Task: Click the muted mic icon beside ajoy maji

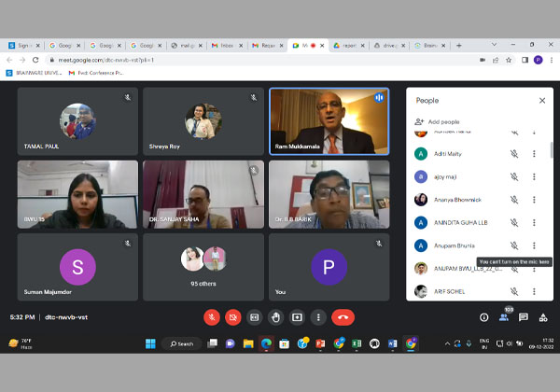Action: [x=513, y=176]
